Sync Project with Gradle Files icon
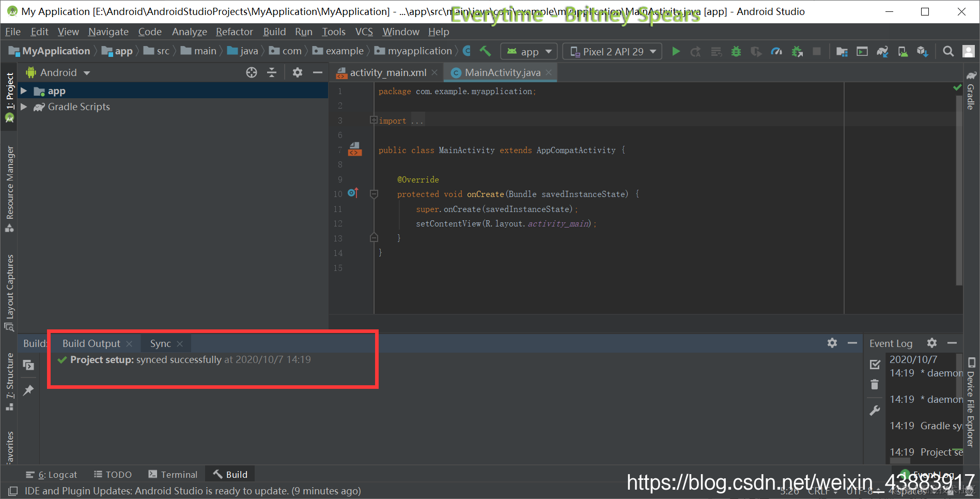Image resolution: width=980 pixels, height=499 pixels. [882, 51]
